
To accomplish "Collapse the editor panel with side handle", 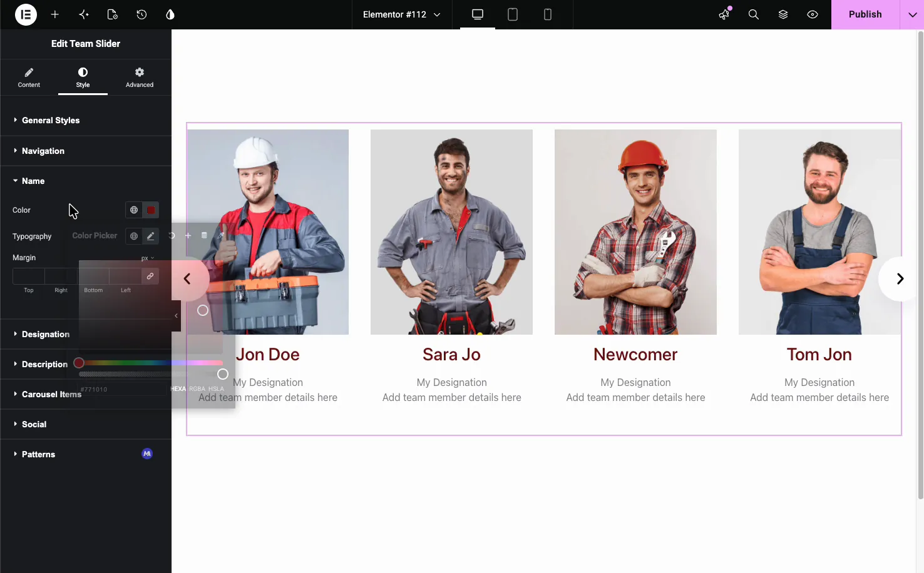I will (176, 316).
